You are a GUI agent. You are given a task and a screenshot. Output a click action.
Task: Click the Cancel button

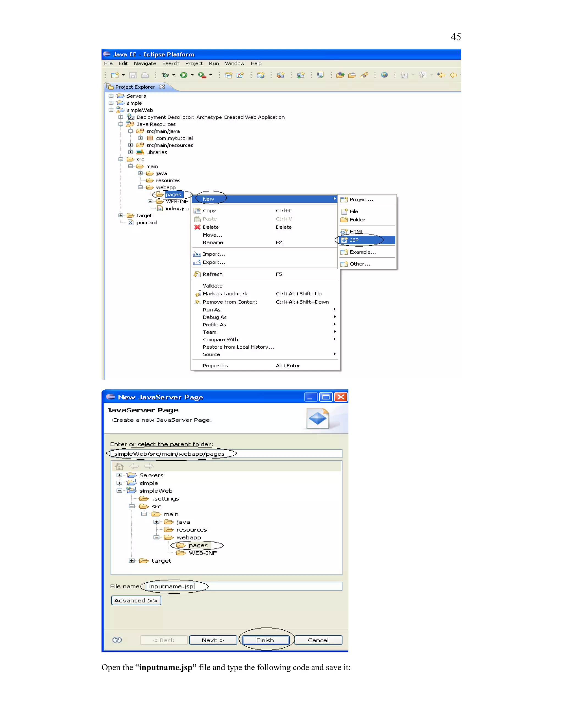point(318,640)
